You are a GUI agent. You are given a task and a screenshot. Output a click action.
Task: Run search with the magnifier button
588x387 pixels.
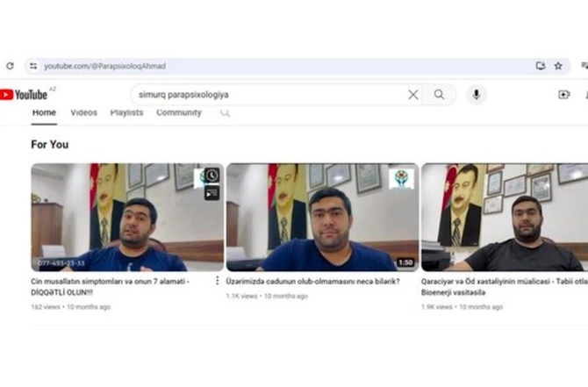click(x=439, y=95)
